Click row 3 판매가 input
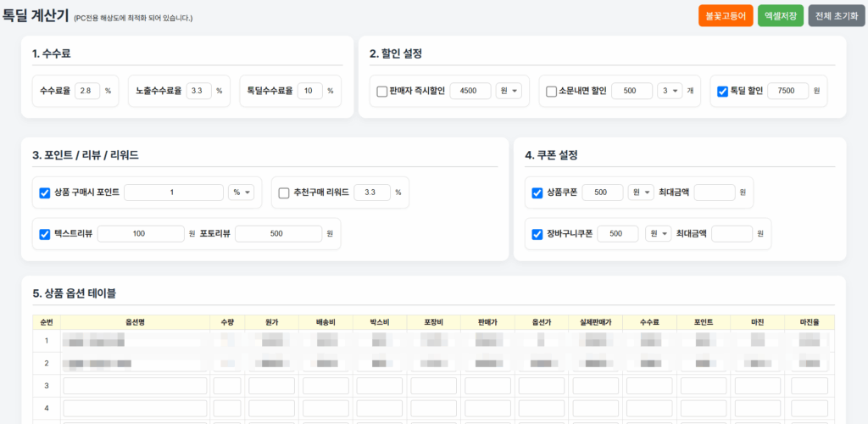The image size is (868, 424). tap(487, 385)
